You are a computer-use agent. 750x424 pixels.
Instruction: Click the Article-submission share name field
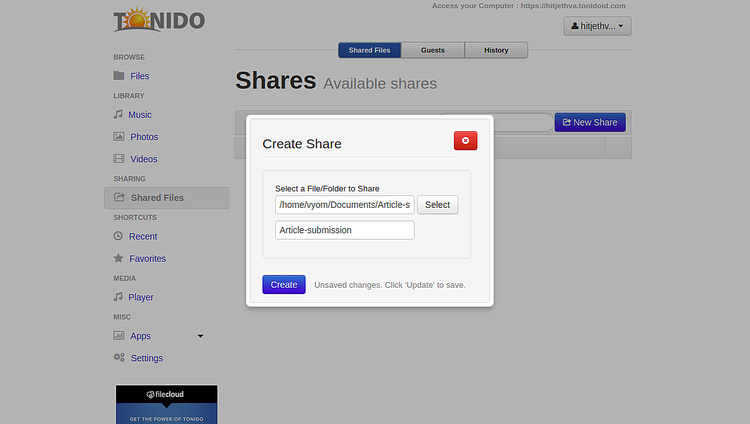point(344,230)
